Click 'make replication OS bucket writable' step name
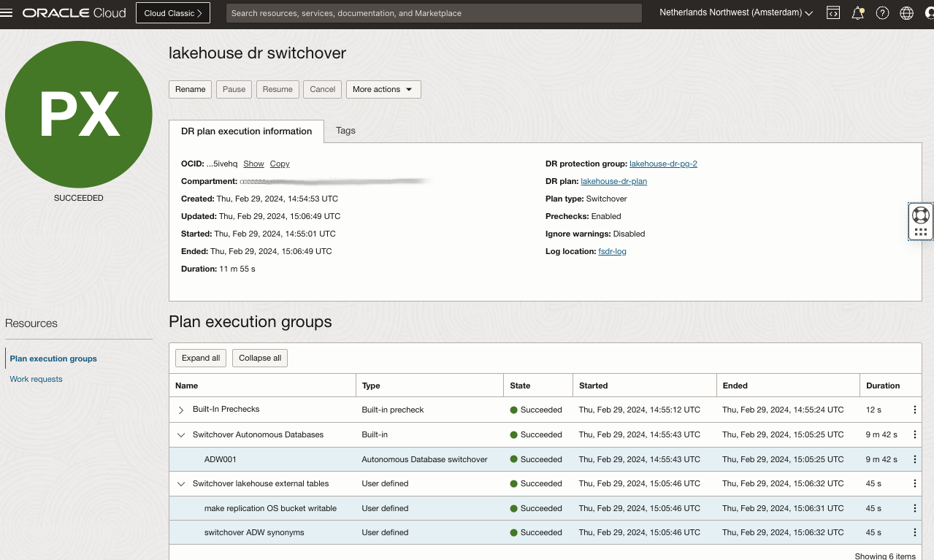Viewport: 934px width, 560px height. point(270,508)
